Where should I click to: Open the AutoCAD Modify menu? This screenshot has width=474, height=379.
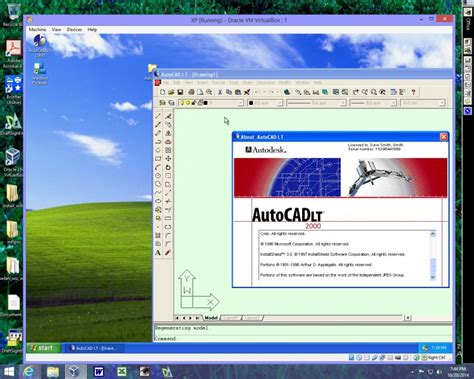[285, 82]
